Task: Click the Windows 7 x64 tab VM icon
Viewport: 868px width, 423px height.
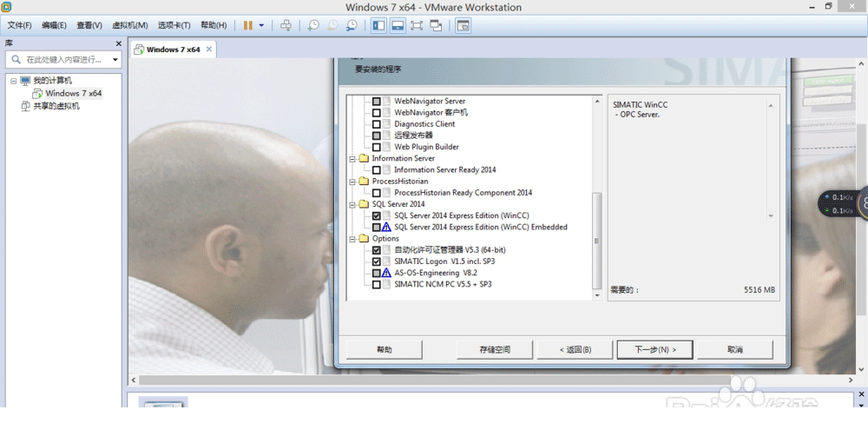Action: [x=139, y=50]
